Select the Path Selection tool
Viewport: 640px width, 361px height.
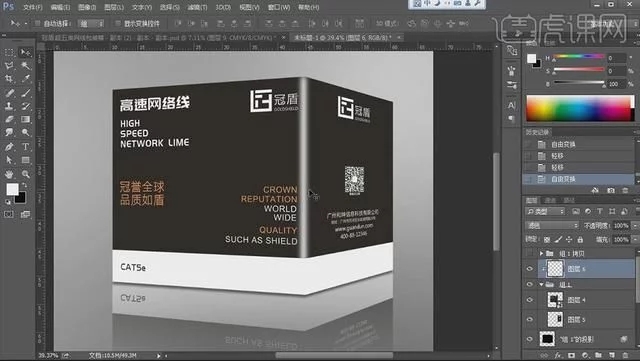(9, 160)
